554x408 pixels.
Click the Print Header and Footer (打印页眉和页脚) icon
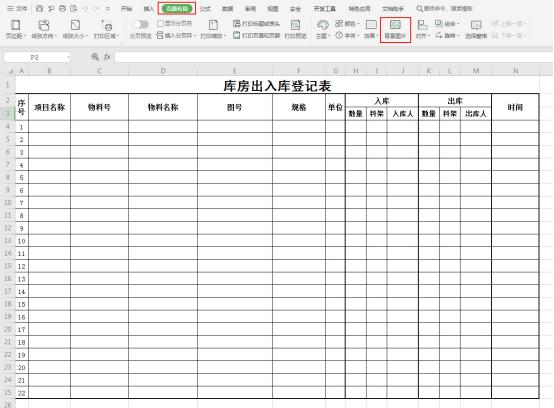237,35
